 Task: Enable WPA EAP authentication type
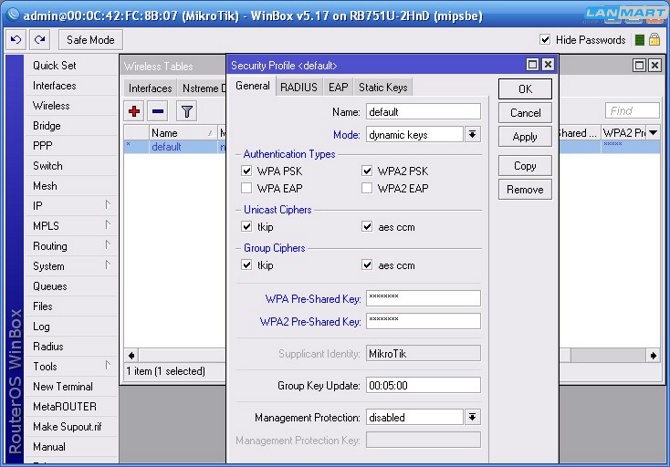(x=247, y=188)
